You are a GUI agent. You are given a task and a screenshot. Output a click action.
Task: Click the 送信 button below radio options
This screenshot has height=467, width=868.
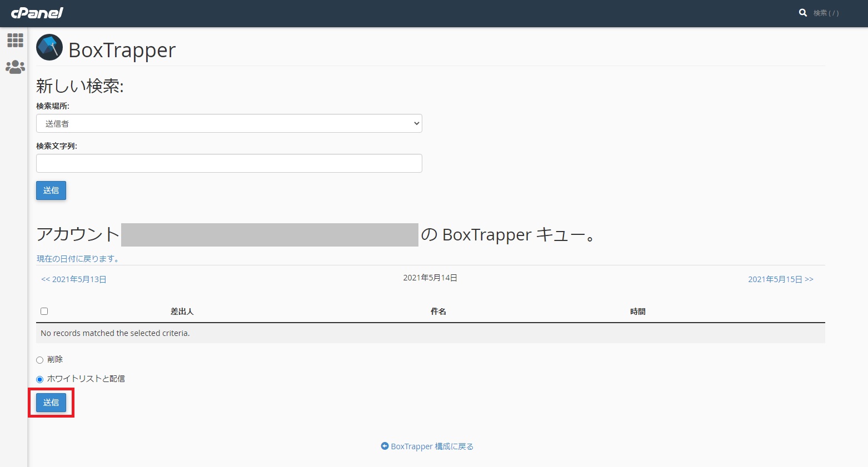tap(51, 403)
